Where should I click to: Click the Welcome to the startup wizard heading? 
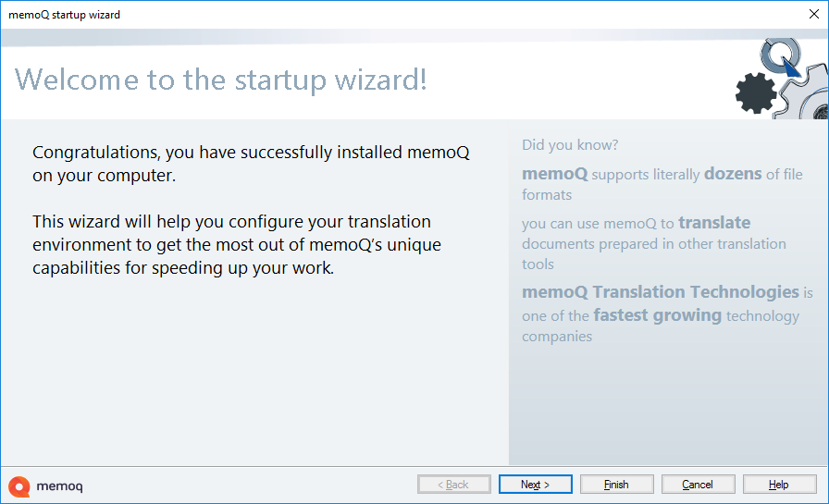(221, 80)
